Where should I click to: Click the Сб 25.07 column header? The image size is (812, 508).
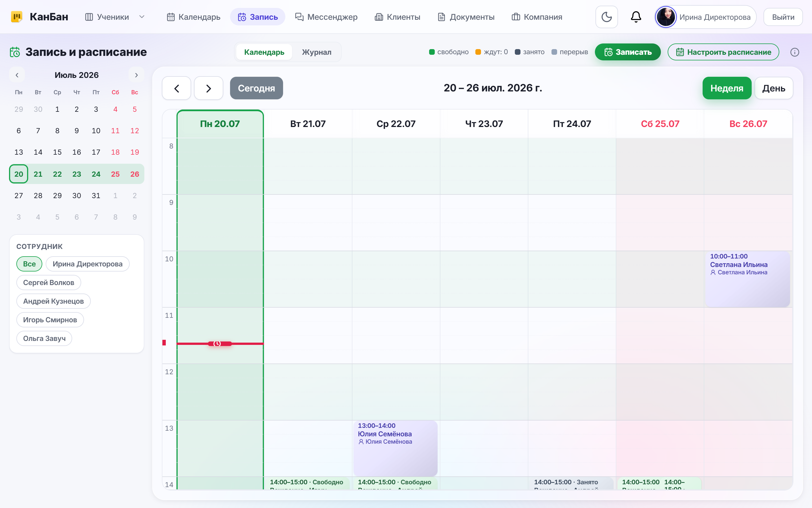coord(660,124)
